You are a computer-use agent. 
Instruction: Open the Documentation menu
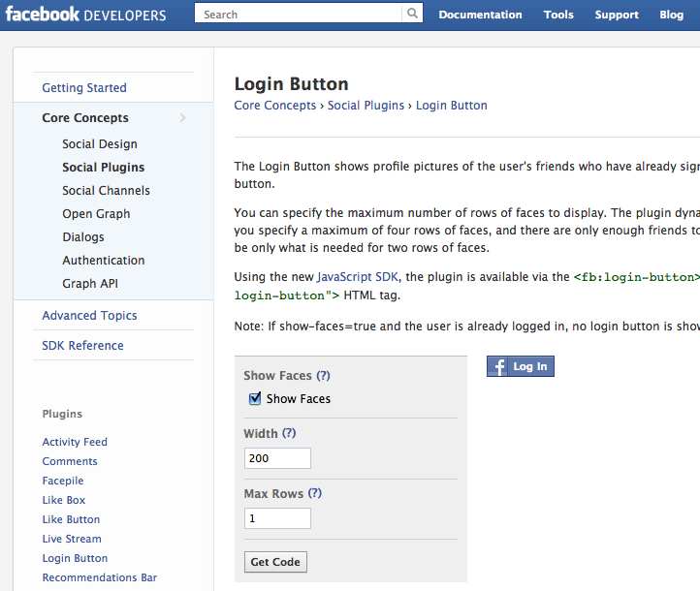[x=480, y=15]
